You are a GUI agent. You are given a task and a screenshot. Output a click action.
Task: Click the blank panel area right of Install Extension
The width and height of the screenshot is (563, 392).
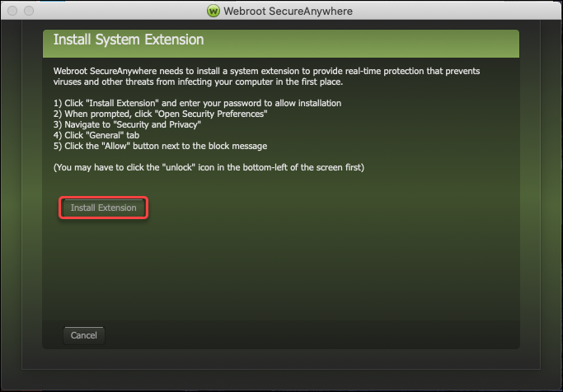point(330,208)
